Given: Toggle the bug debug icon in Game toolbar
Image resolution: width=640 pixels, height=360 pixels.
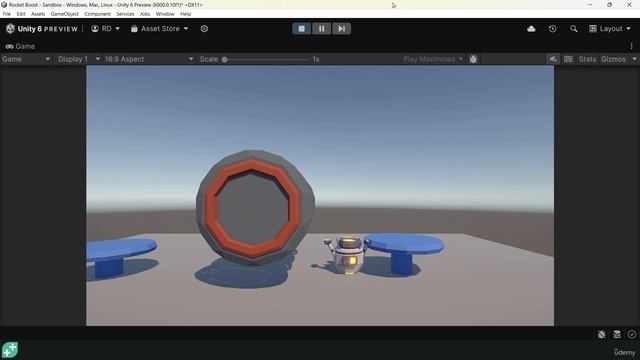Looking at the screenshot, I should tap(473, 59).
